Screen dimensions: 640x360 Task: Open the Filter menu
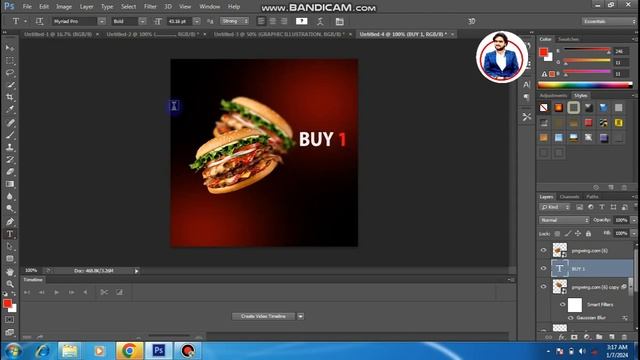[150, 7]
